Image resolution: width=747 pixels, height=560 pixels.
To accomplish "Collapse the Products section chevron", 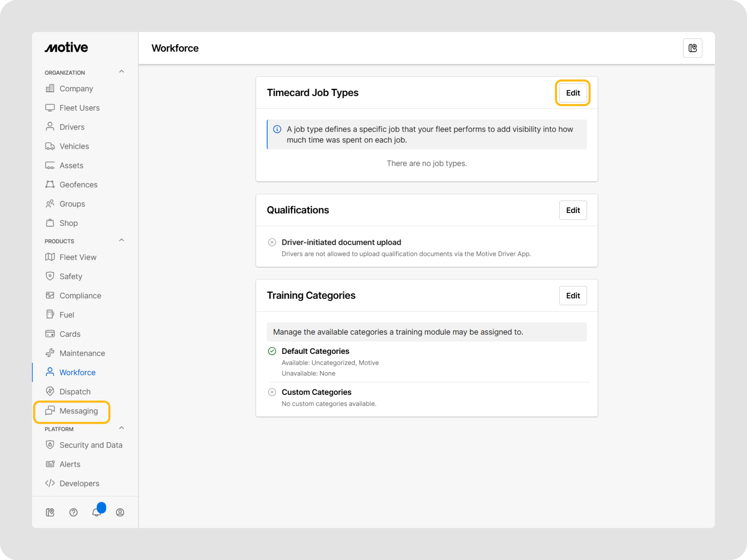I will (x=122, y=240).
